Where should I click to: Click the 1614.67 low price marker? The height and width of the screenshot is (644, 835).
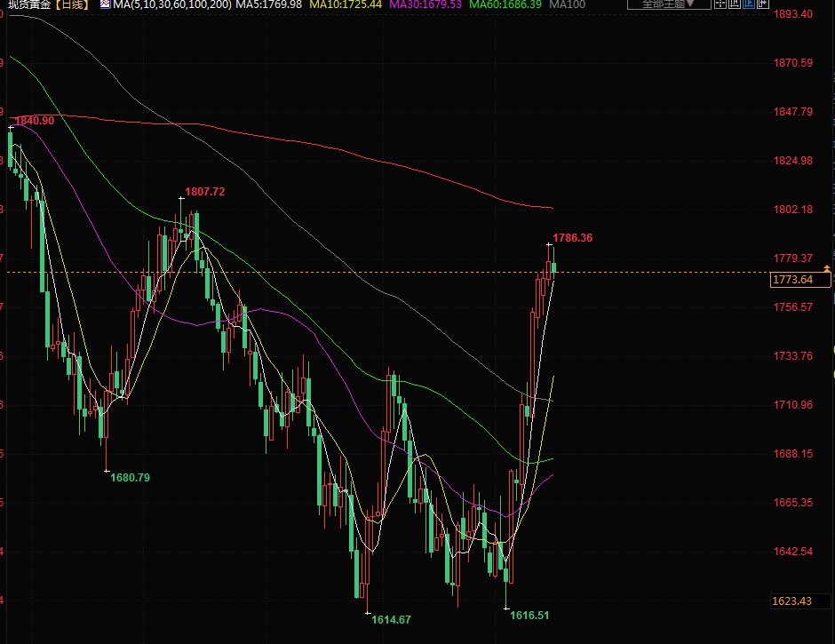click(391, 619)
